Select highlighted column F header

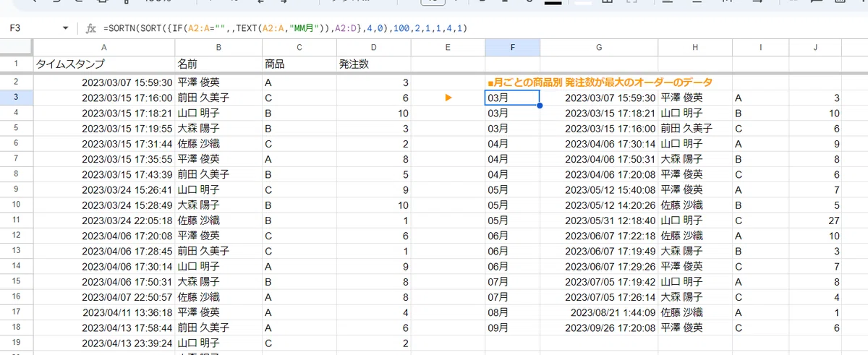(512, 48)
